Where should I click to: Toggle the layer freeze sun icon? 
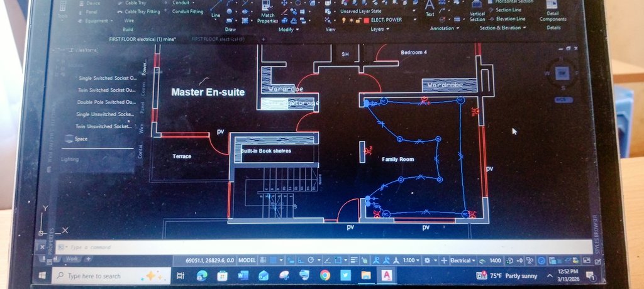(x=351, y=20)
